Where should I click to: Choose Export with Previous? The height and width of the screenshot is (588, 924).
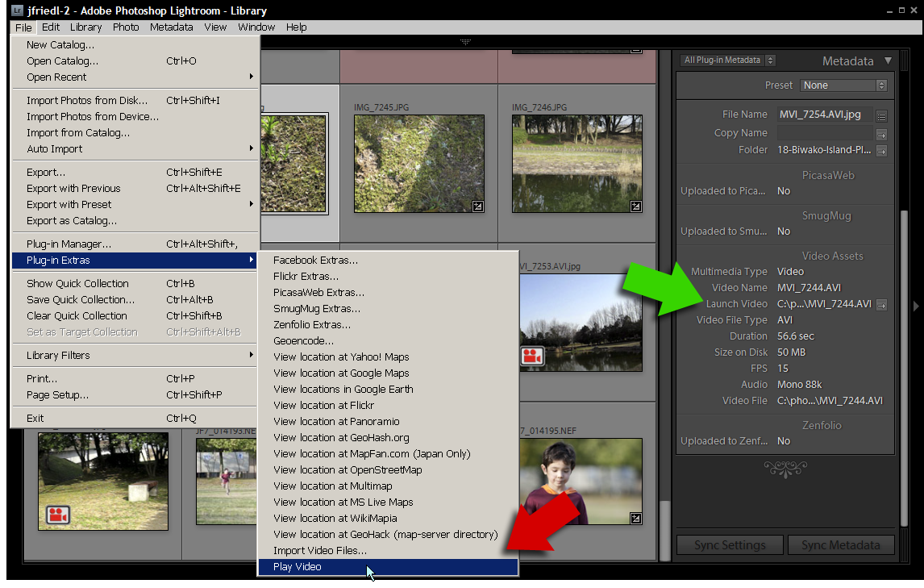coord(135,189)
